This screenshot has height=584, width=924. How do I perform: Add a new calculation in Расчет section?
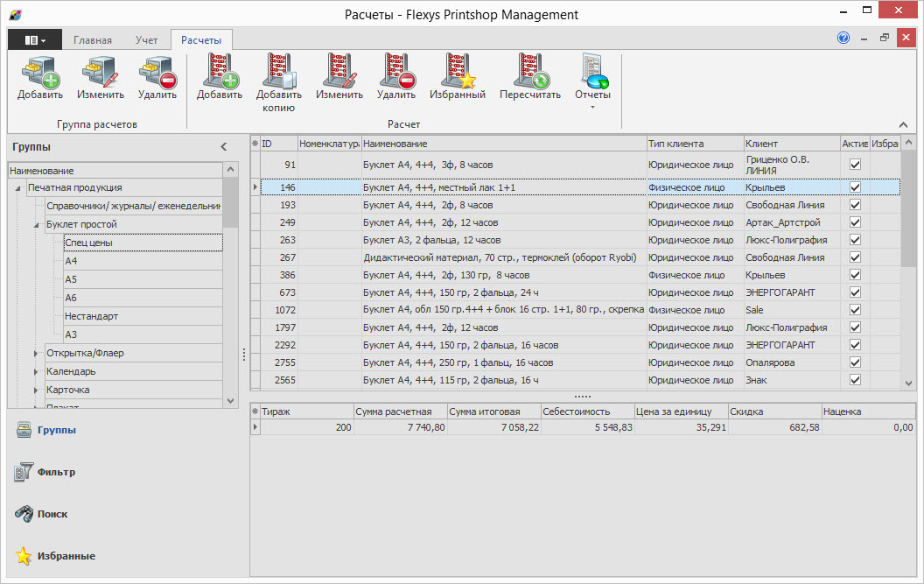tap(220, 78)
